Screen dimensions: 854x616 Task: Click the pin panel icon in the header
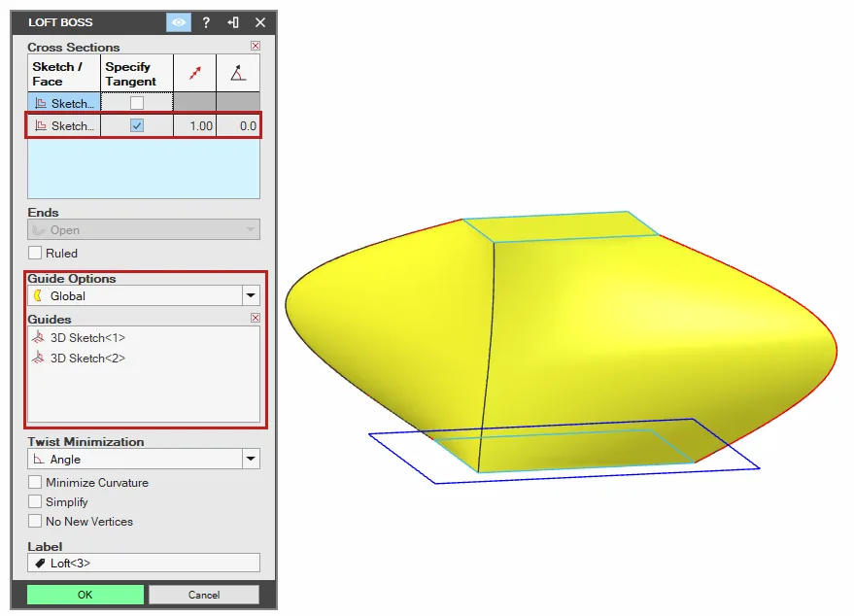[233, 22]
